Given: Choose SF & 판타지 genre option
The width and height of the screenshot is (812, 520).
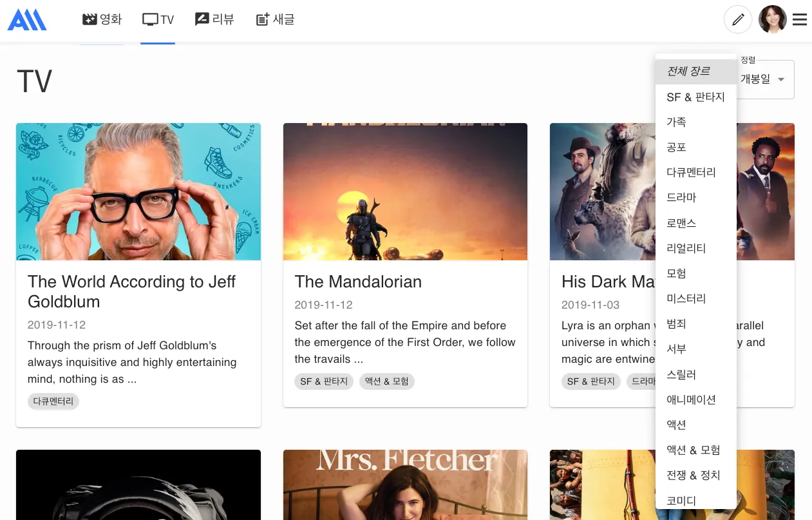Looking at the screenshot, I should tap(696, 97).
